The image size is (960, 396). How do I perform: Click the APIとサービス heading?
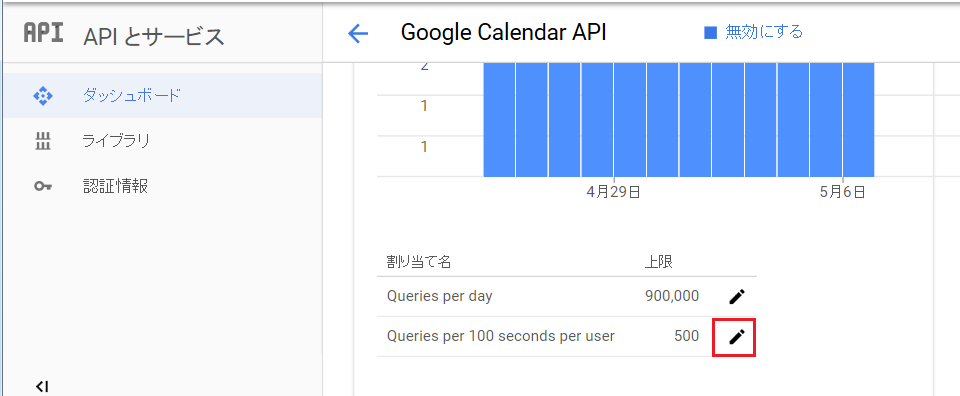click(x=154, y=37)
